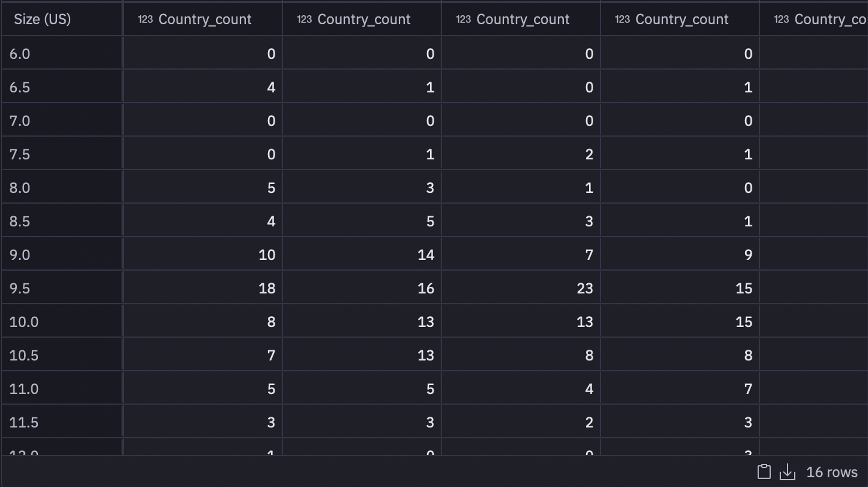This screenshot has height=487, width=868.
Task: Click the 6.0 size row cell
Action: point(20,54)
